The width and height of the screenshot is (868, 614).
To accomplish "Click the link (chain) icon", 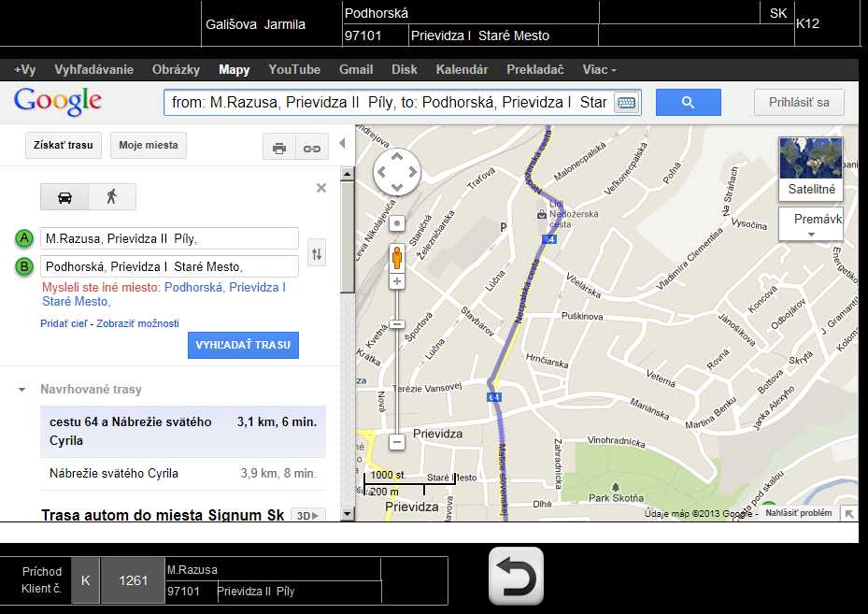I will click(x=312, y=148).
